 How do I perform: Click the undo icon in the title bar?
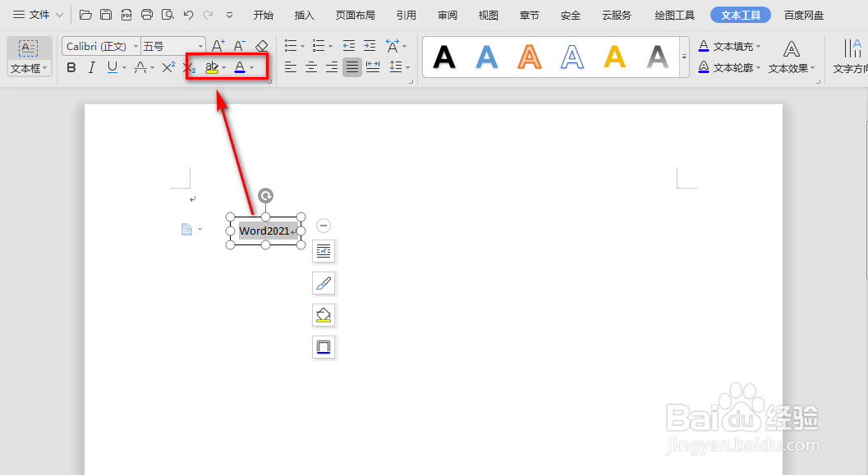(187, 14)
